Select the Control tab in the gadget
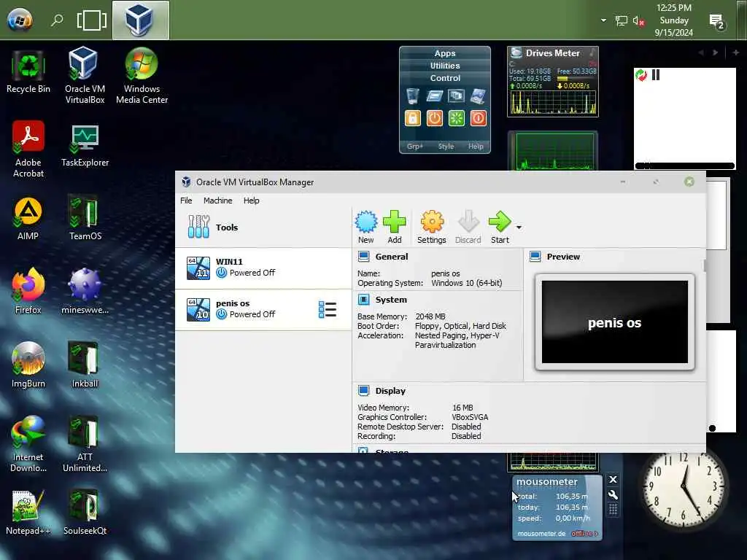The width and height of the screenshot is (747, 560). tap(445, 78)
